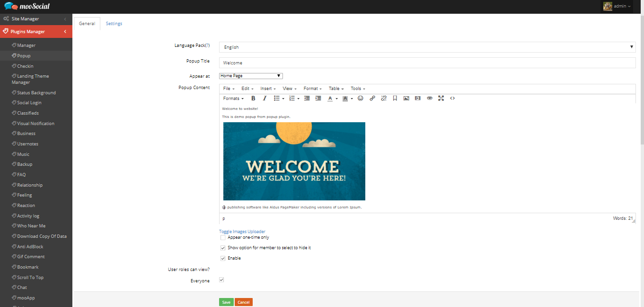Apply the text color button
The image size is (644, 307).
pos(330,99)
